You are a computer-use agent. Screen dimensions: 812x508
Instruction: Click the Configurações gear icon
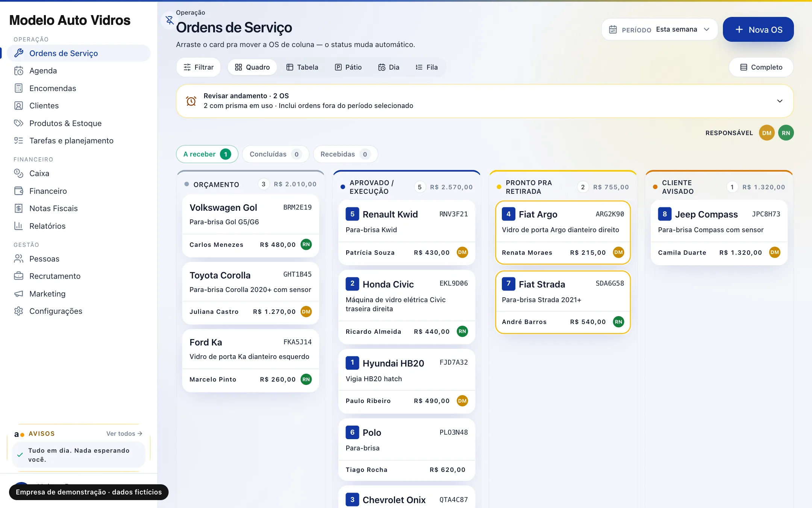coord(18,311)
